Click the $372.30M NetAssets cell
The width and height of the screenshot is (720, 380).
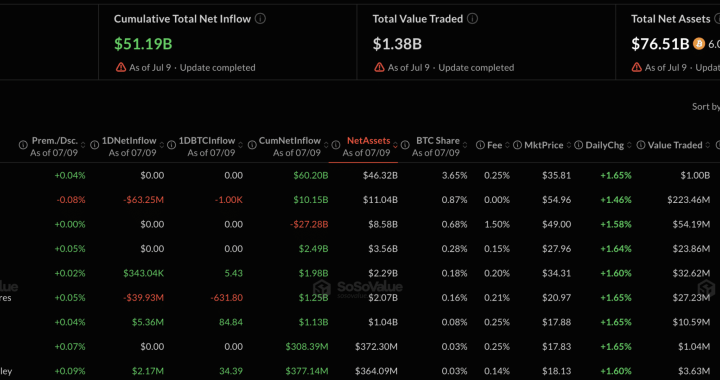coord(376,346)
